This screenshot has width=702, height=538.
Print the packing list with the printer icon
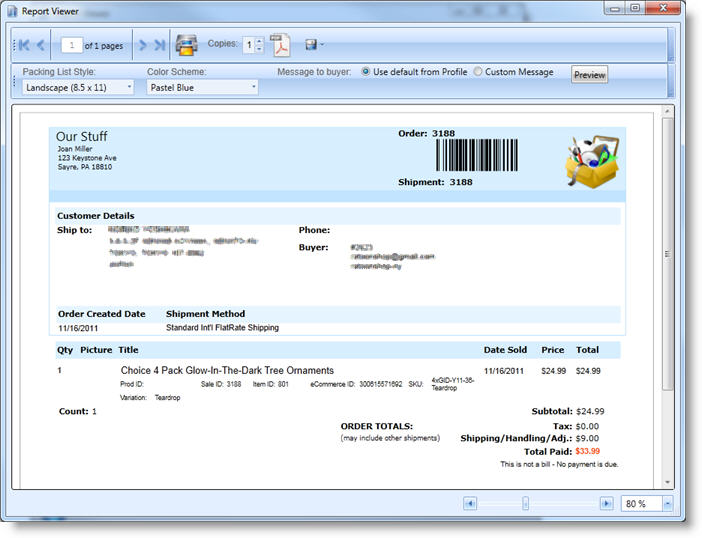pos(186,45)
